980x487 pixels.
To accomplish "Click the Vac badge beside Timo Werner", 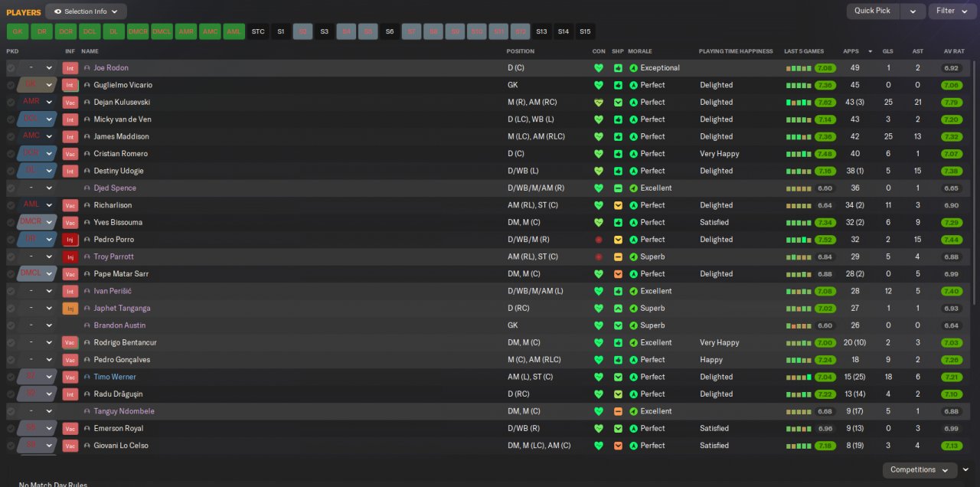I will (70, 377).
